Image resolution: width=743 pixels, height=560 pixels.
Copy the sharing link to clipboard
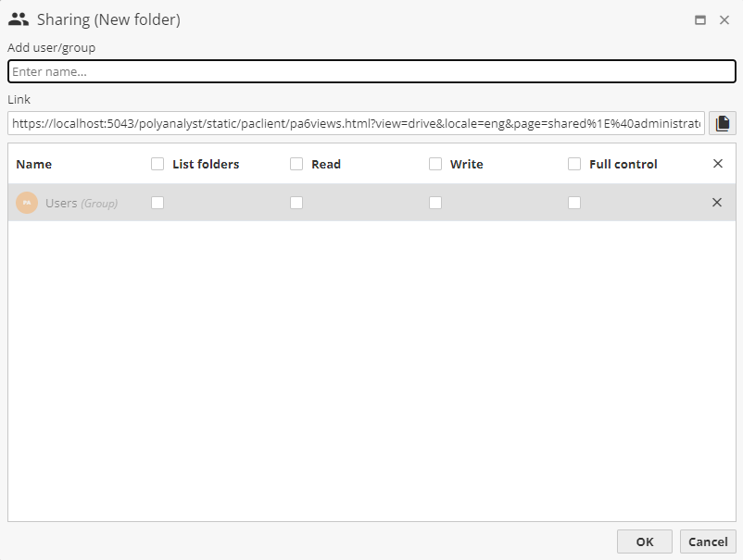(x=723, y=123)
